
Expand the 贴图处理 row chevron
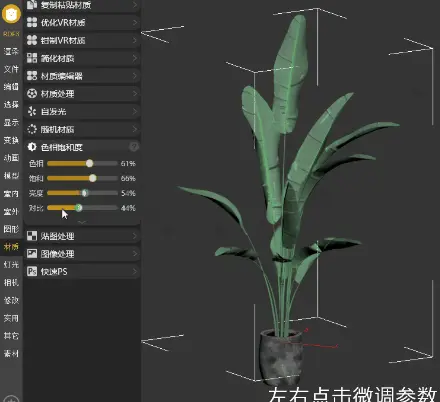pos(135,236)
